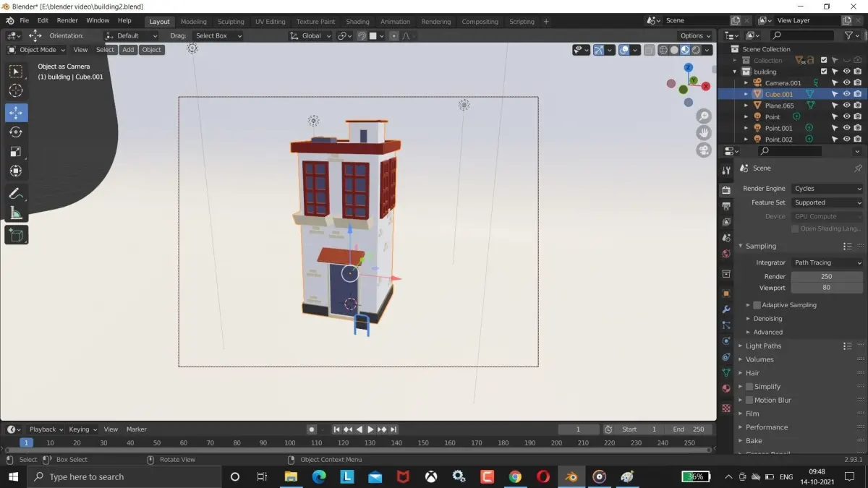The image size is (868, 488).
Task: Pick the Measure tool
Action: 16,213
